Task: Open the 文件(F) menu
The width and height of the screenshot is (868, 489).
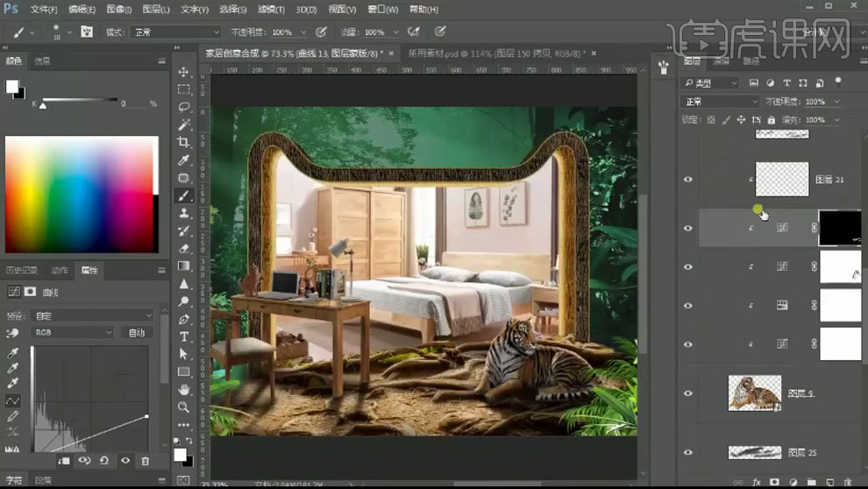Action: (44, 10)
